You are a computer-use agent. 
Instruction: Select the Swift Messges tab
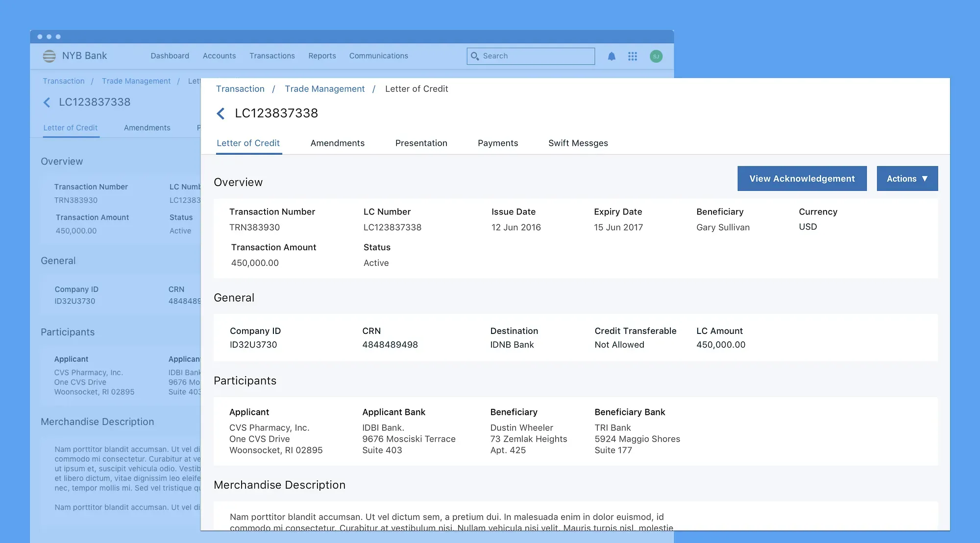pyautogui.click(x=578, y=143)
